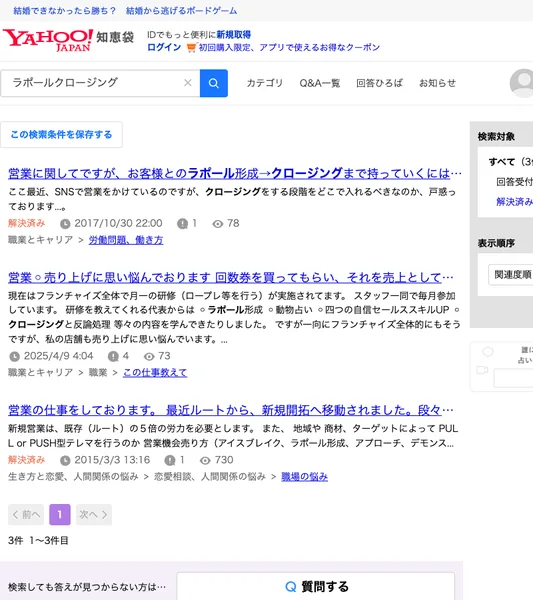Click the 知恵袋 logo text
Image resolution: width=533 pixels, height=600 pixels.
point(115,37)
